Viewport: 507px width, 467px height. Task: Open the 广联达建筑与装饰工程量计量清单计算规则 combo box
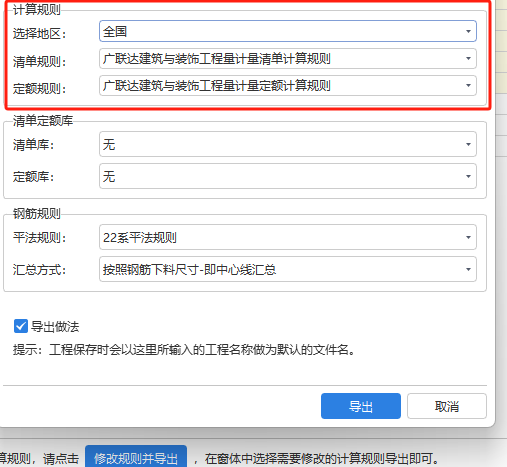pyautogui.click(x=288, y=58)
